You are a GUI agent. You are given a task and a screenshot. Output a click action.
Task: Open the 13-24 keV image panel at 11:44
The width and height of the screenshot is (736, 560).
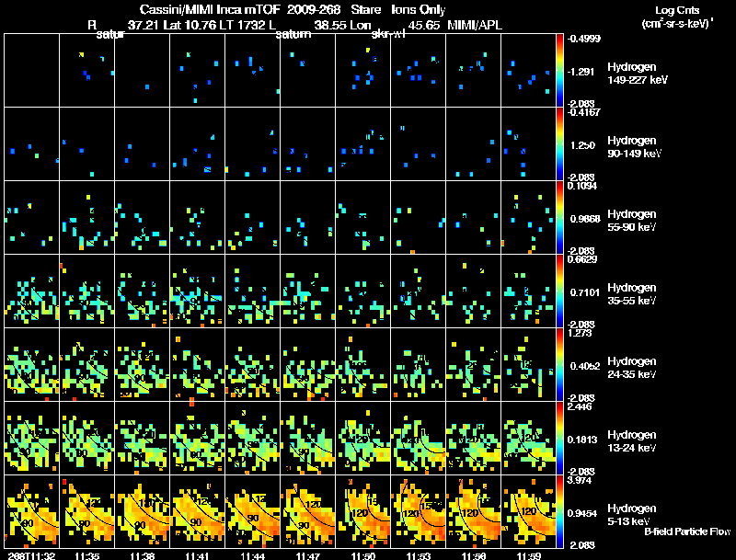(x=252, y=438)
